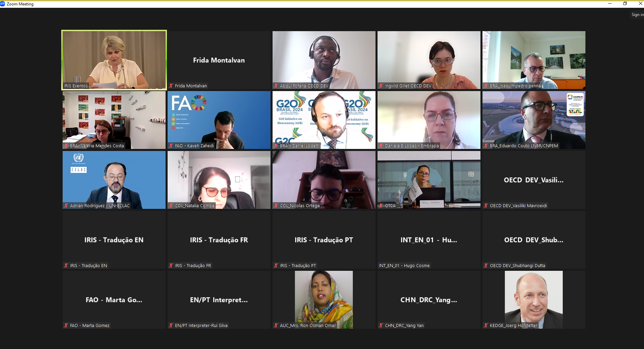The image size is (644, 349).
Task: Click muted mic icon for OTCA participant
Action: coord(381,205)
